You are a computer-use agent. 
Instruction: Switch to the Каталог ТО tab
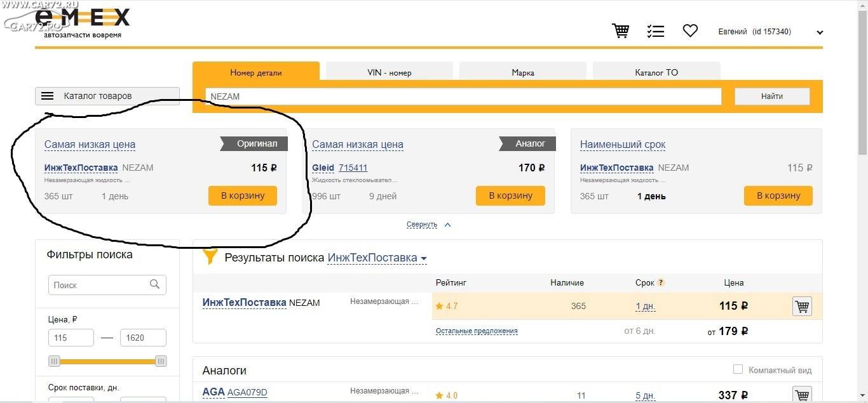[656, 72]
